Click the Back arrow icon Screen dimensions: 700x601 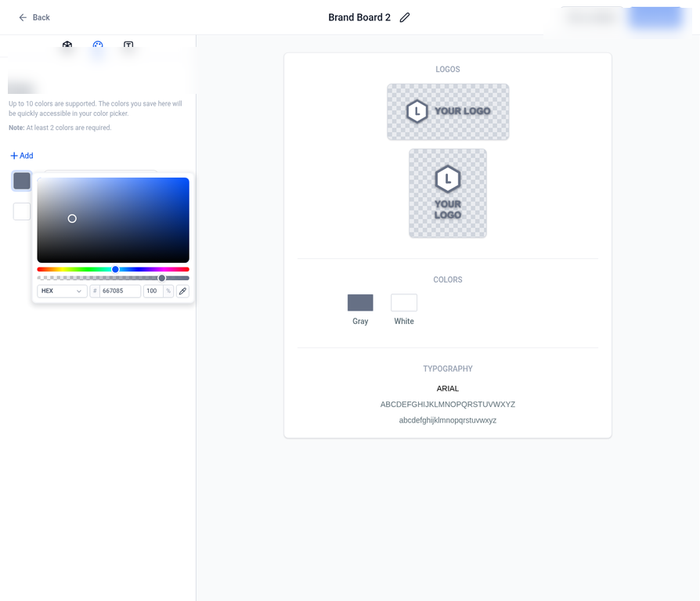click(23, 17)
